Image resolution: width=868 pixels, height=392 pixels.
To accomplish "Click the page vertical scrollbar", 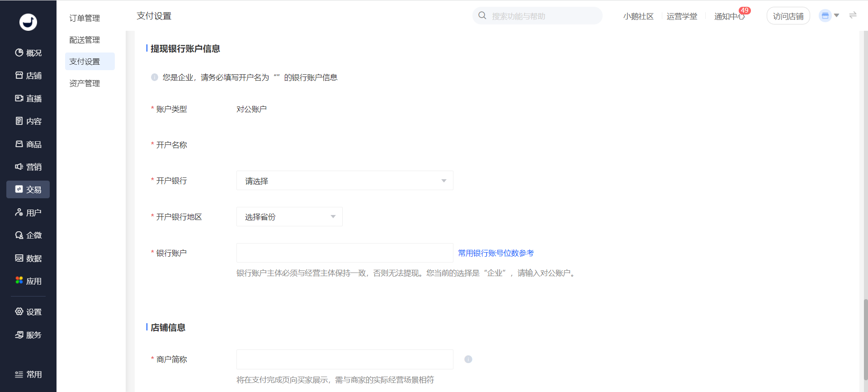I will pyautogui.click(x=865, y=339).
